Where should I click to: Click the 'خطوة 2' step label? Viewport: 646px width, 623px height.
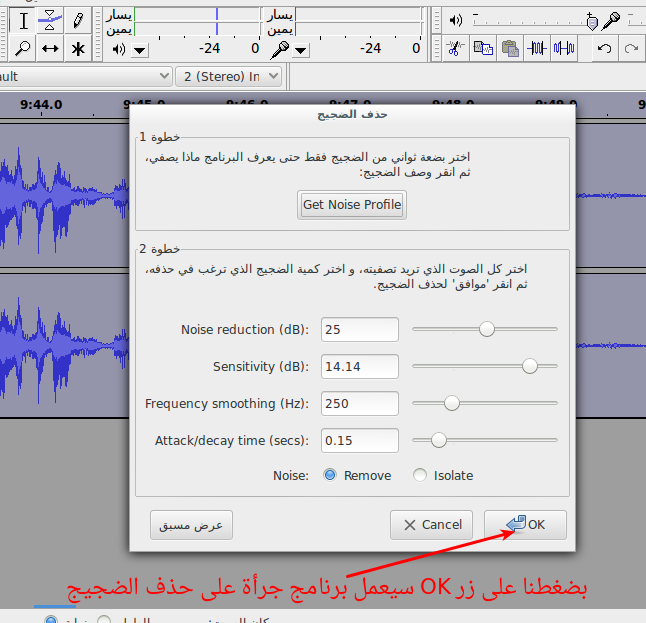tap(159, 249)
